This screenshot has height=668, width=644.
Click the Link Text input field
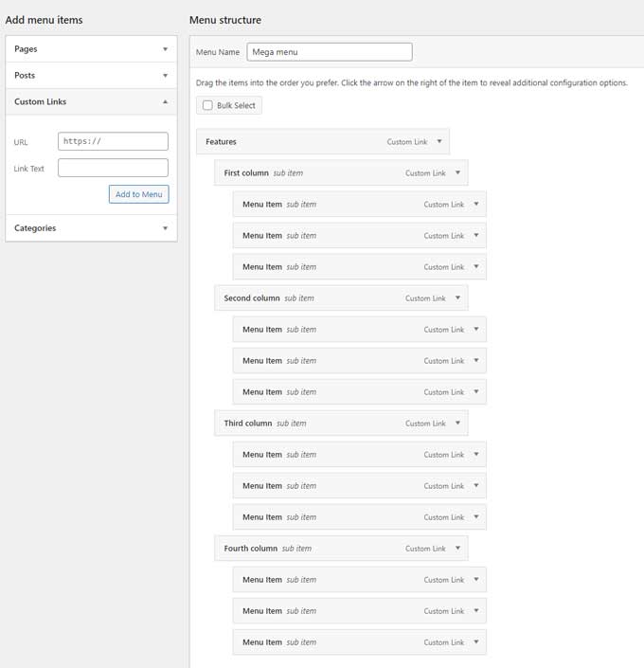(x=113, y=168)
